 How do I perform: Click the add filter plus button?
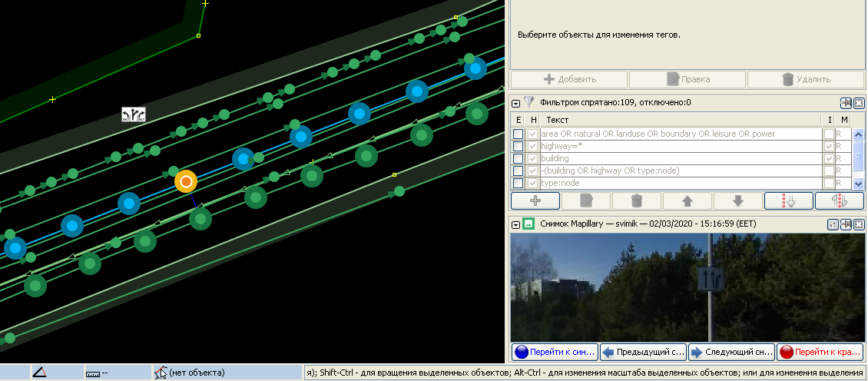tap(535, 200)
